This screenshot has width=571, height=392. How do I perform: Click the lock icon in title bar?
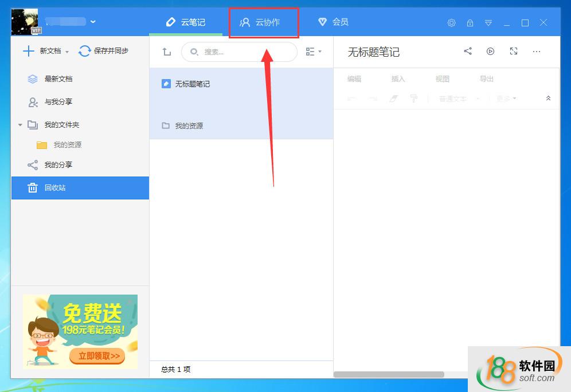pos(470,23)
